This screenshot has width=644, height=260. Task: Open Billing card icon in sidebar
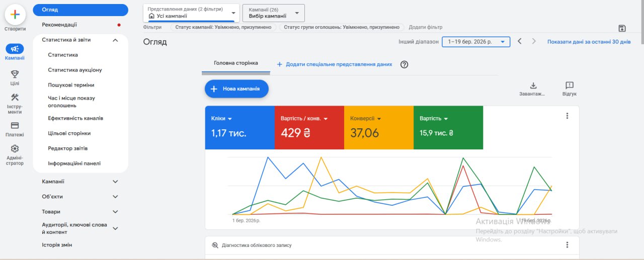(x=15, y=125)
